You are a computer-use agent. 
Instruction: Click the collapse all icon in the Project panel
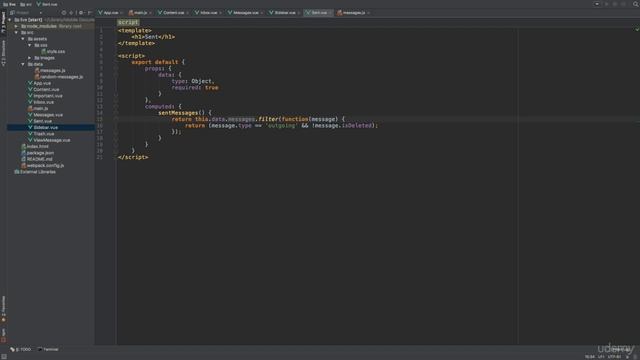(71, 13)
